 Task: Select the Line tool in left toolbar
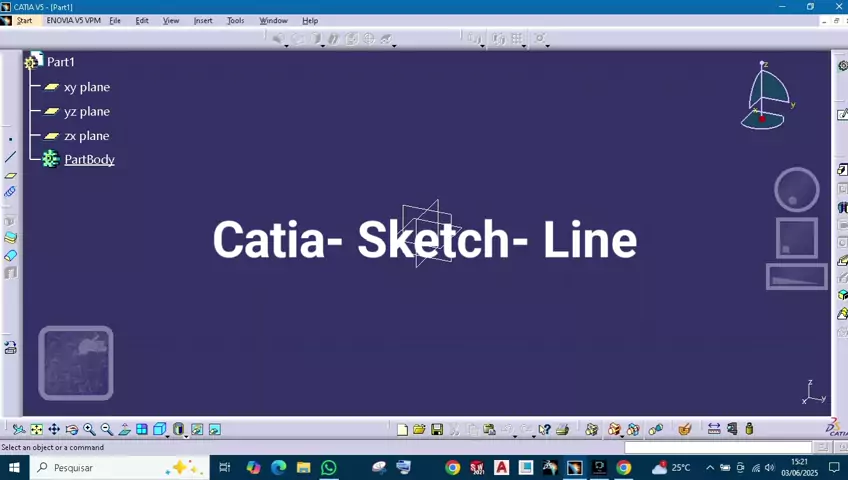pos(10,157)
